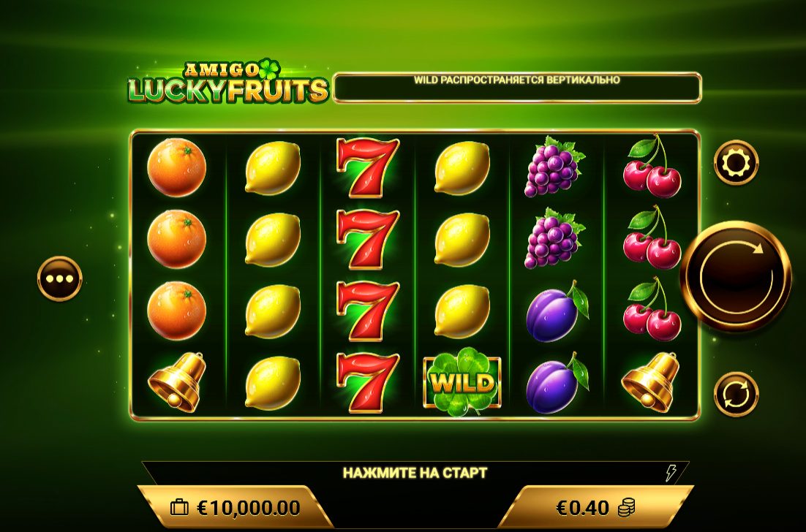This screenshot has width=806, height=532.
Task: Click the Amigo Lucky Fruits logo
Action: pyautogui.click(x=227, y=82)
